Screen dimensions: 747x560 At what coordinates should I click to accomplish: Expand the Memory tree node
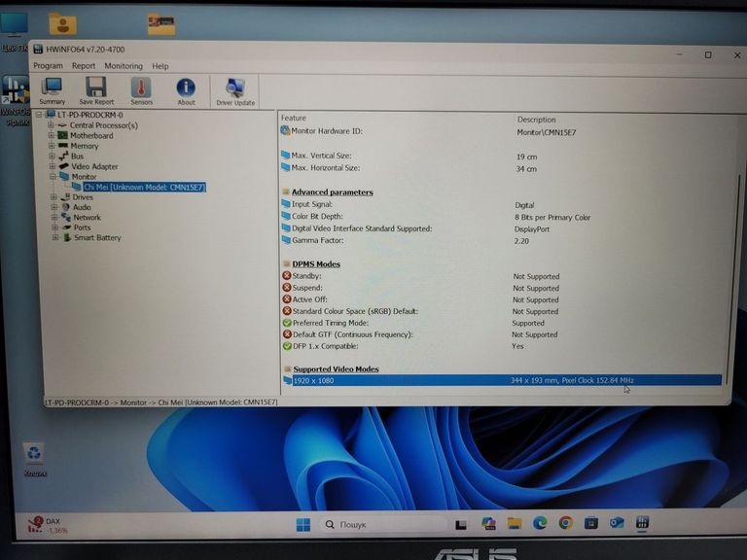pos(52,146)
